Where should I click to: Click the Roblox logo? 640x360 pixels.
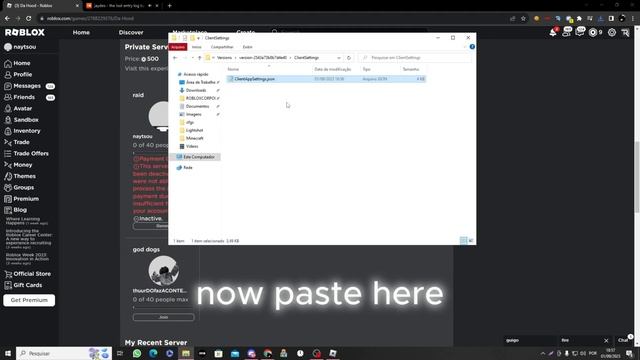coord(25,32)
